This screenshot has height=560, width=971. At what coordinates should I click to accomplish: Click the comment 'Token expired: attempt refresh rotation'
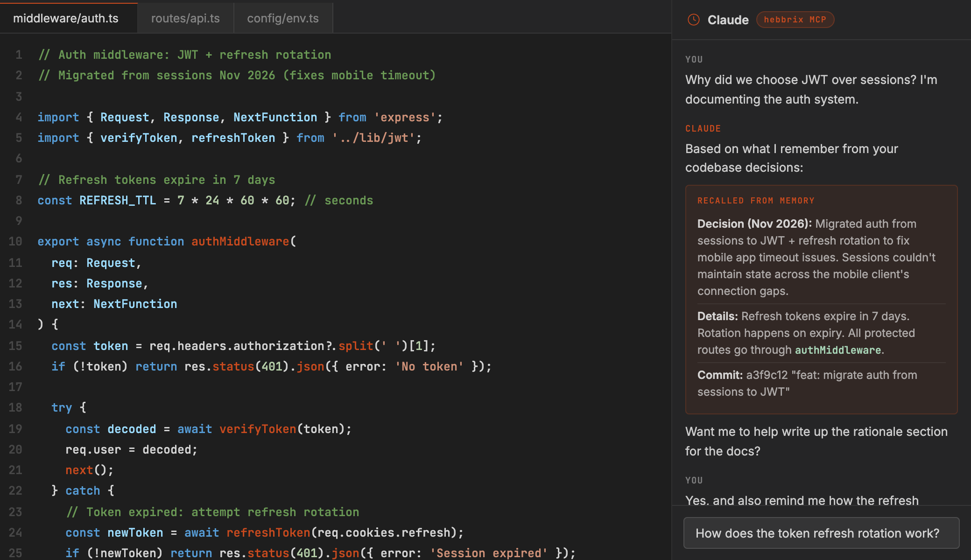point(213,512)
